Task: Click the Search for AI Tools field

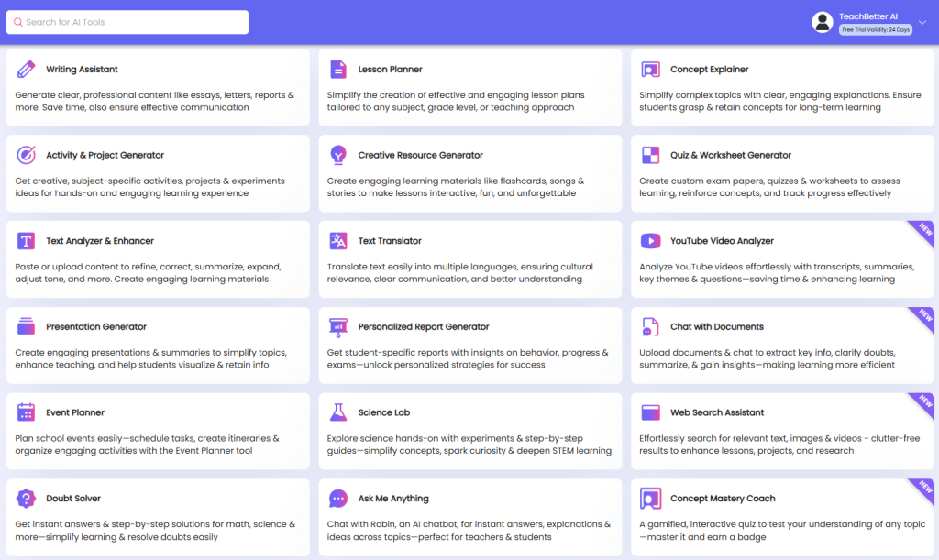Action: [x=128, y=22]
